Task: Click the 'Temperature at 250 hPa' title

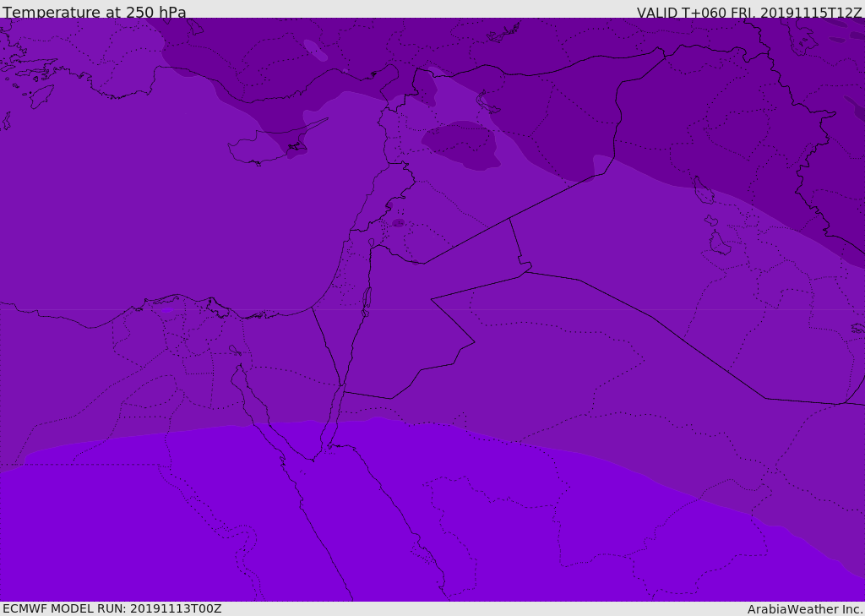Action: [x=95, y=12]
